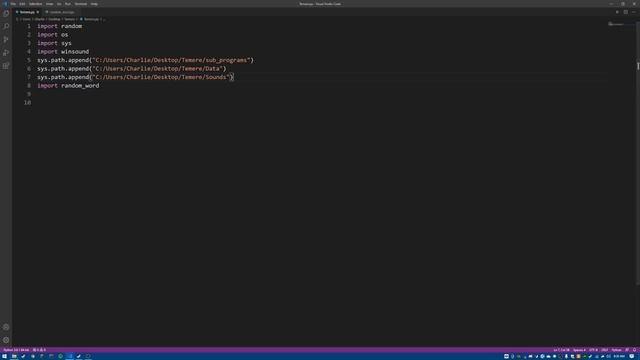This screenshot has height=360, width=640.
Task: Click the Python interpreter version in status bar
Action: 16,350
